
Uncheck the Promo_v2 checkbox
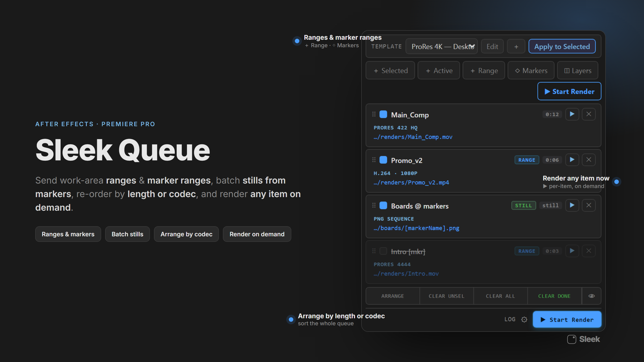(383, 160)
